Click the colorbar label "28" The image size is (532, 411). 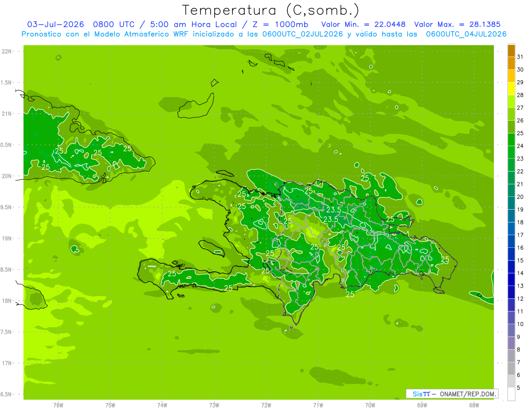click(x=520, y=95)
